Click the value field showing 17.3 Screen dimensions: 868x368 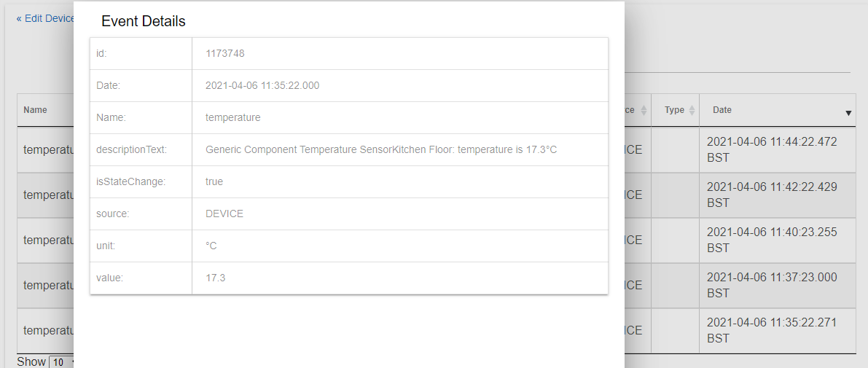click(x=216, y=278)
